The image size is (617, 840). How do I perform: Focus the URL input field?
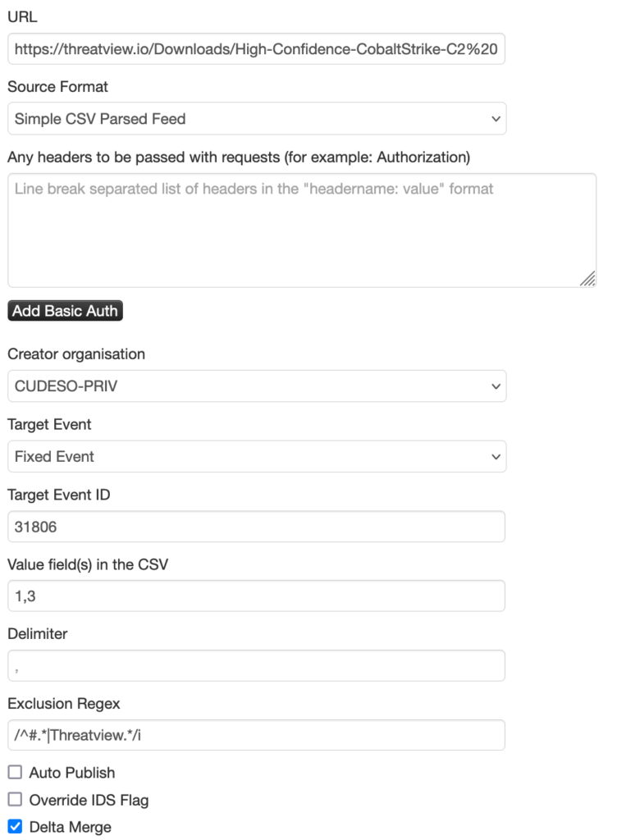point(256,49)
